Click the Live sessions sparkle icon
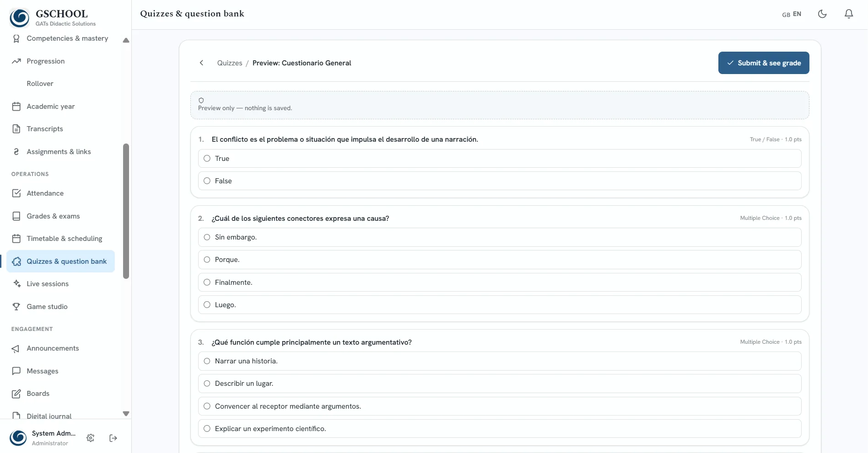868x453 pixels. click(16, 284)
